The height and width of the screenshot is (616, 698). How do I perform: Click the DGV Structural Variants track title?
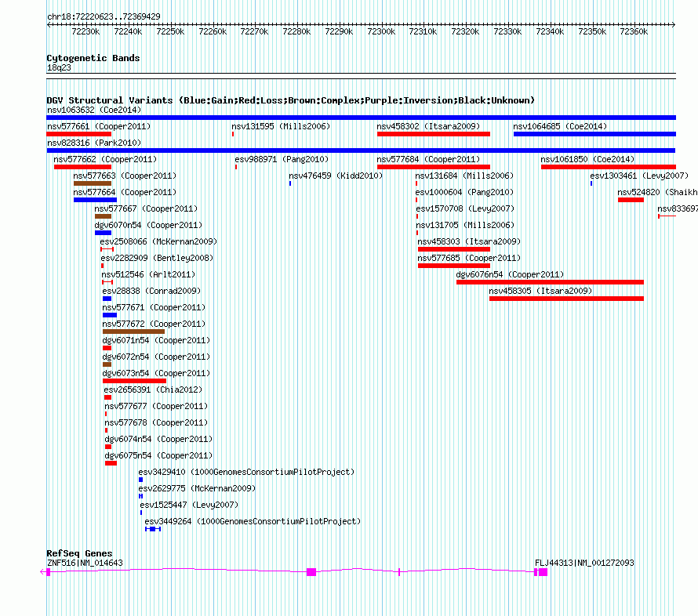pos(290,100)
